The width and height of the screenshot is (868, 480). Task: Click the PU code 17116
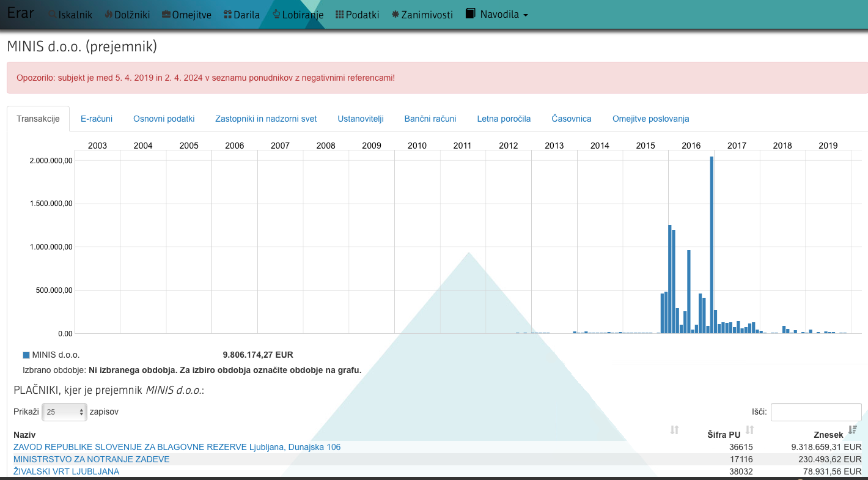pos(741,459)
